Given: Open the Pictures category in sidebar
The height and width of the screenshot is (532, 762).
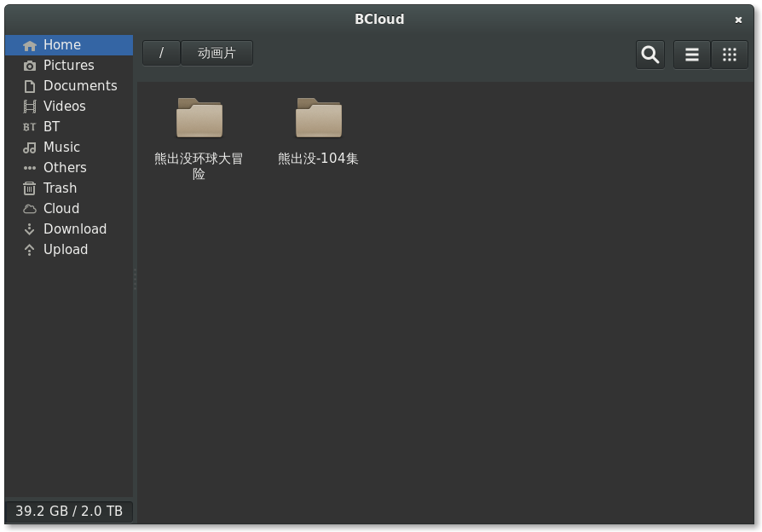Looking at the screenshot, I should pyautogui.click(x=68, y=66).
